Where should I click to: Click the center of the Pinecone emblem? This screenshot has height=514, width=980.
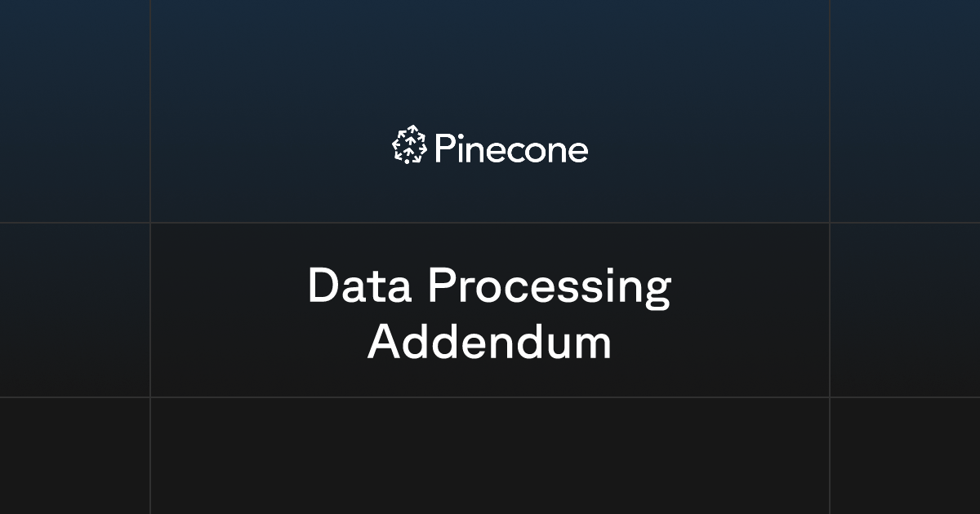coord(409,146)
